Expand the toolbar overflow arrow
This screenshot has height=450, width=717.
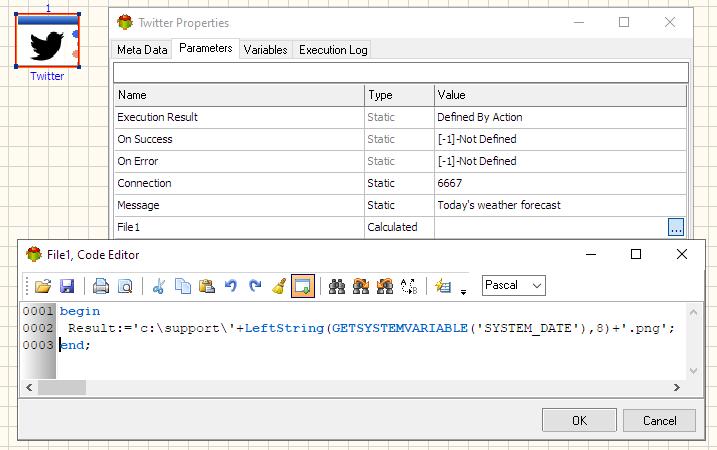click(x=463, y=292)
